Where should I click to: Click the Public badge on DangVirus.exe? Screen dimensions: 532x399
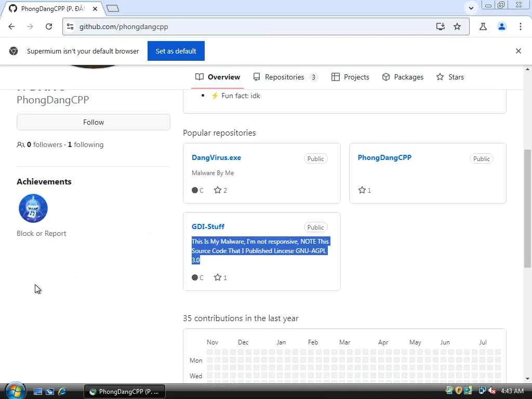(x=315, y=159)
